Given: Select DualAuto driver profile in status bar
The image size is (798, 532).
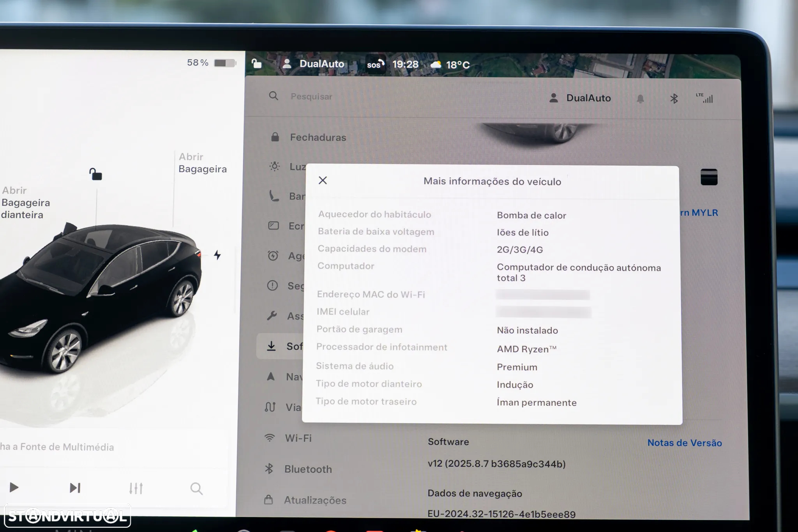Looking at the screenshot, I should [314, 64].
